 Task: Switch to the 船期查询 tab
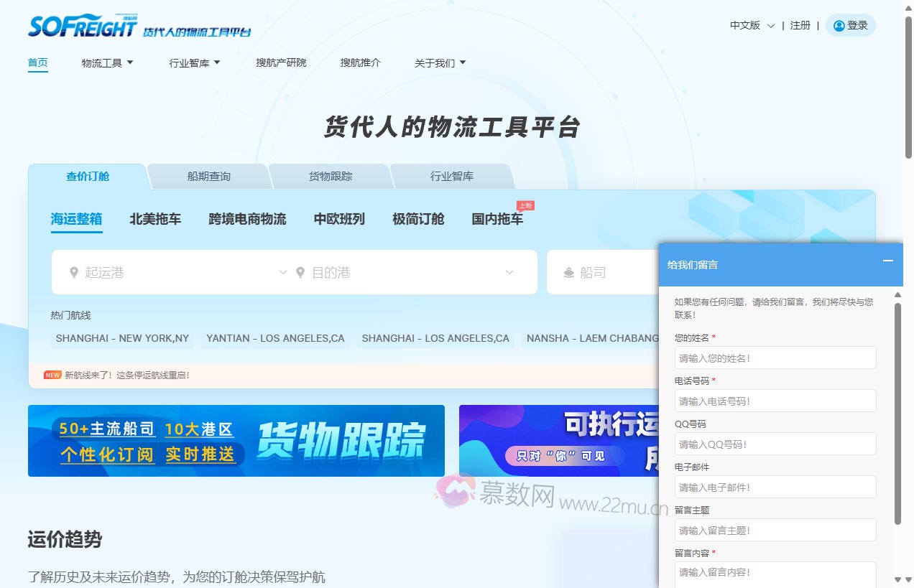(208, 175)
